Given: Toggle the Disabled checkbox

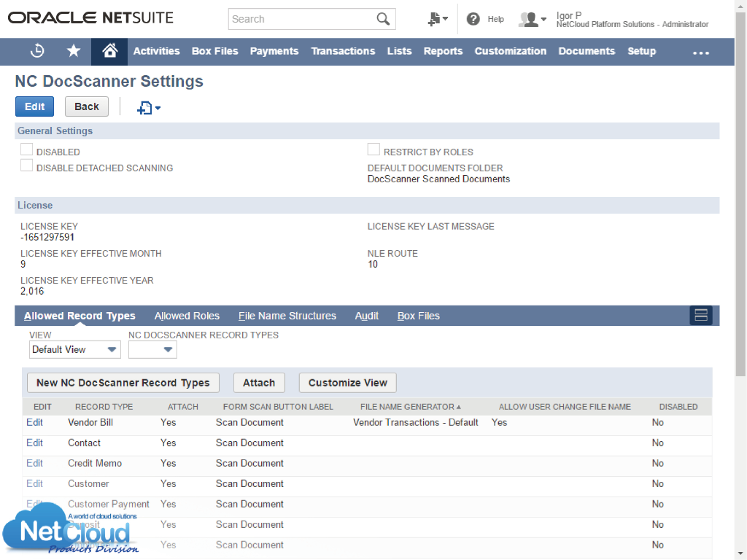Looking at the screenshot, I should (27, 149).
